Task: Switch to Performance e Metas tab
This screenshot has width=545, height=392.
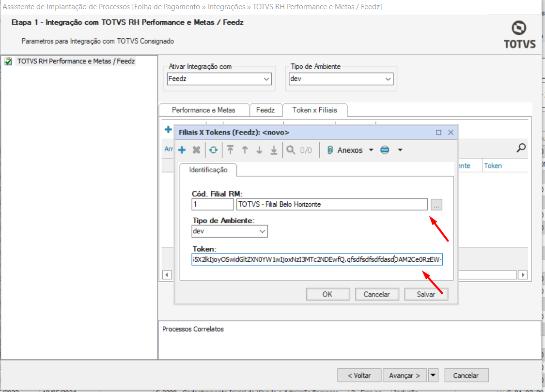Action: click(x=203, y=110)
